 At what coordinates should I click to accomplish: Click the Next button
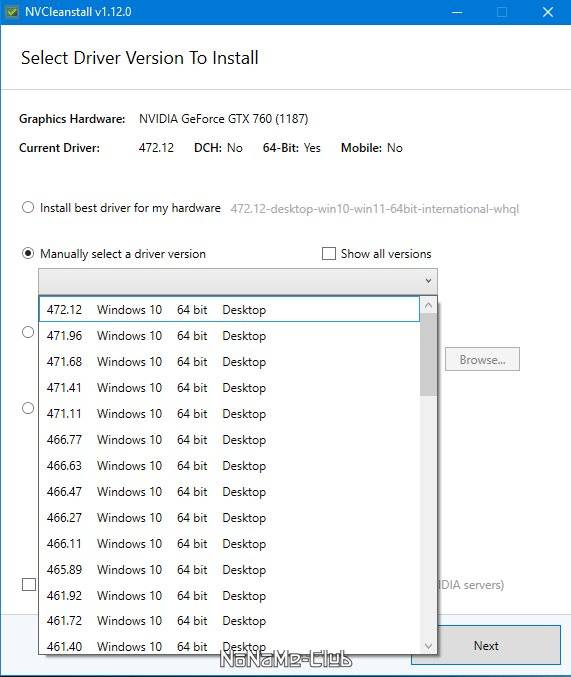point(486,645)
